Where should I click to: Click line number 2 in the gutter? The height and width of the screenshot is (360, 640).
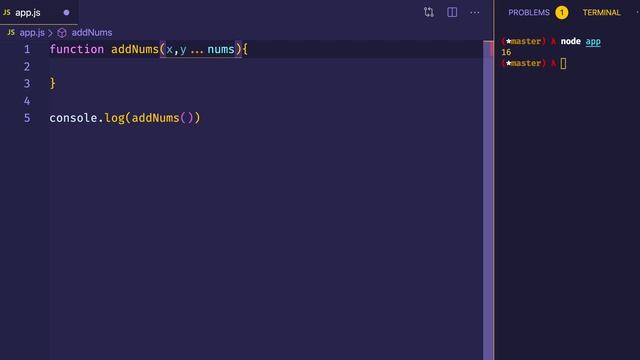pyautogui.click(x=27, y=67)
